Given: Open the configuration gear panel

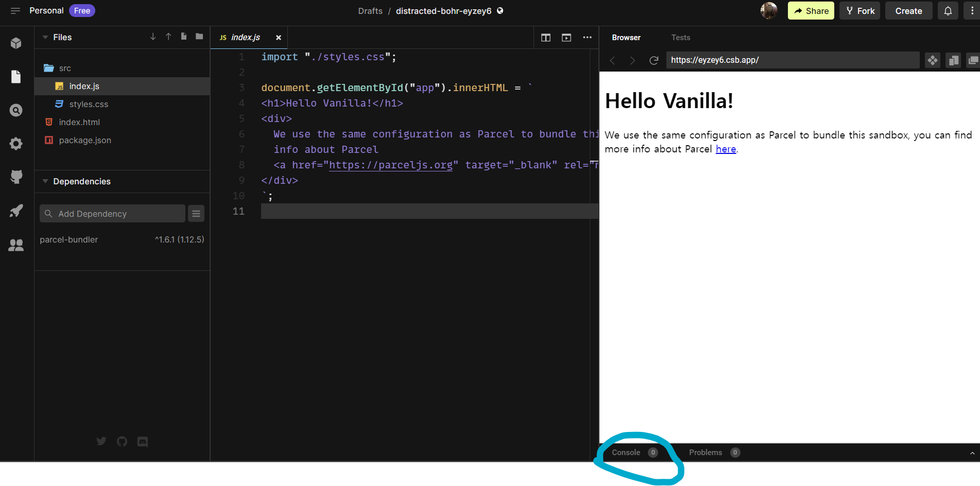Looking at the screenshot, I should (16, 144).
